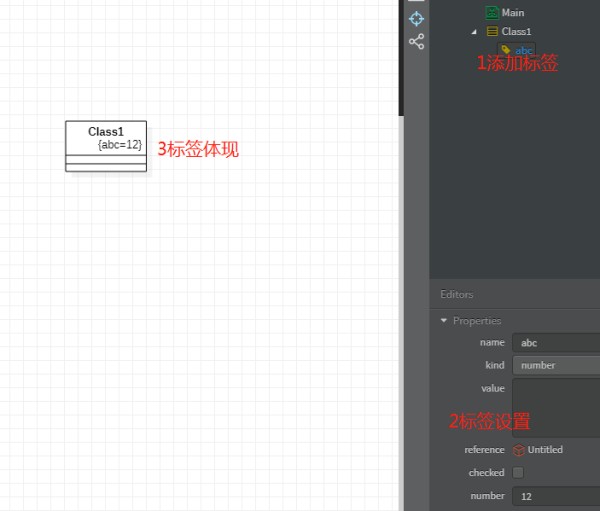Select the abc tag in explorer

(x=516, y=50)
